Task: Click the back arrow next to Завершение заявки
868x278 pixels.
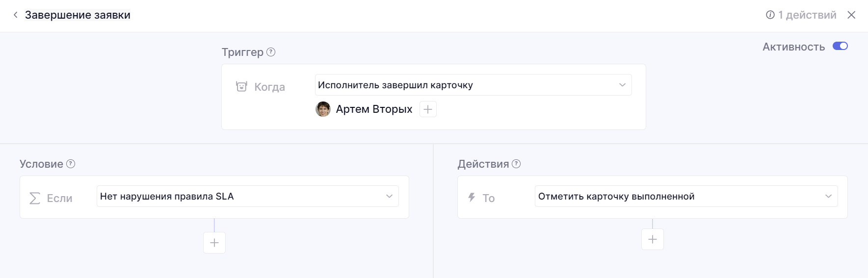Action: point(16,15)
